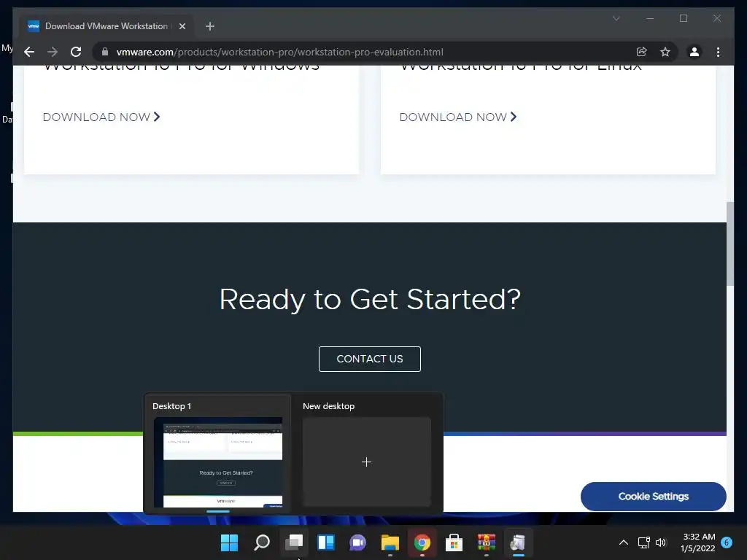The height and width of the screenshot is (560, 747).
Task: Select the Desktop 1 thumbnail
Action: click(218, 462)
